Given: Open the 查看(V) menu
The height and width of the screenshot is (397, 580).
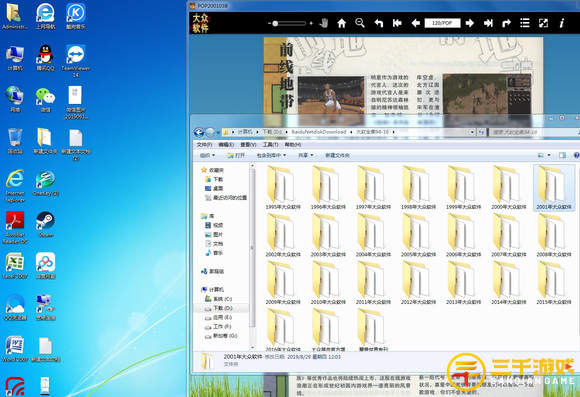Looking at the screenshot, I should pyautogui.click(x=248, y=145).
